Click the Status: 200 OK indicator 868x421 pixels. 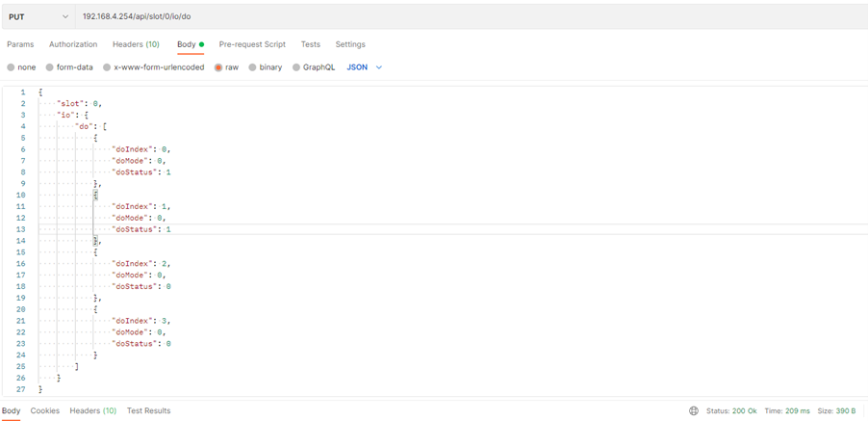point(731,411)
